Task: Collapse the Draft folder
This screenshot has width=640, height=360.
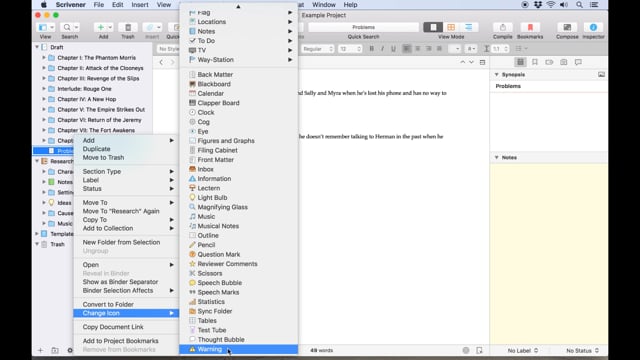Action: click(37, 47)
